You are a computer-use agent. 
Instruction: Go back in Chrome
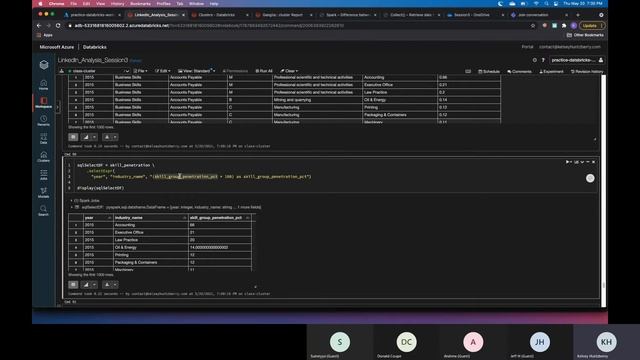[39, 25]
